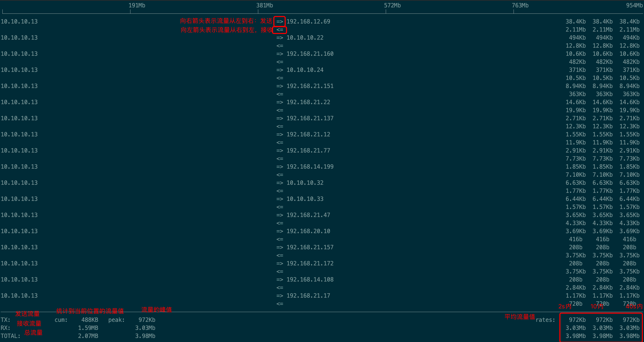
Task: Select host 192.168.21.17
Action: click(308, 296)
